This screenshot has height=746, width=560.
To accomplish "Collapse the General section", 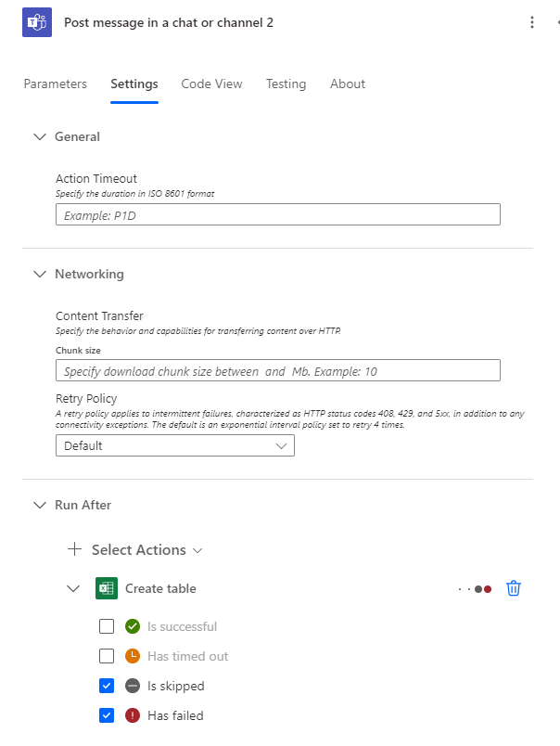I will click(x=39, y=136).
